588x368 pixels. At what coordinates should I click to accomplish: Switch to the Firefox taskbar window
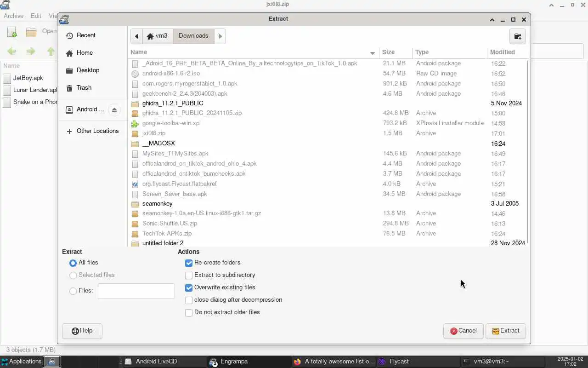tap(334, 362)
